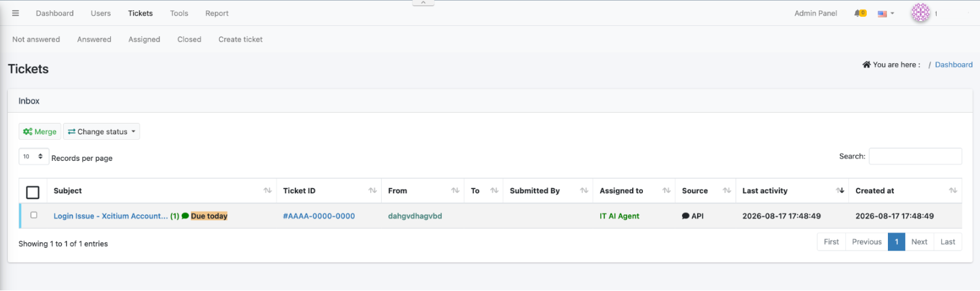
Task: Switch to the Closed tickets tab
Action: (x=189, y=39)
